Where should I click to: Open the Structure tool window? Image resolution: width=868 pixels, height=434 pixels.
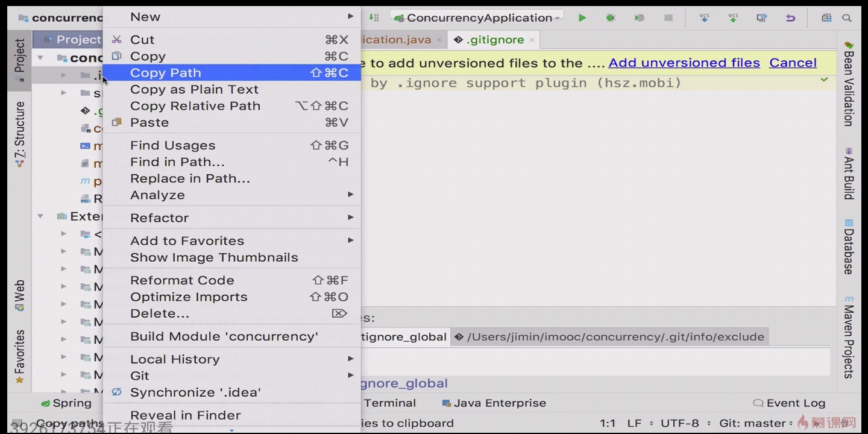coord(19,135)
